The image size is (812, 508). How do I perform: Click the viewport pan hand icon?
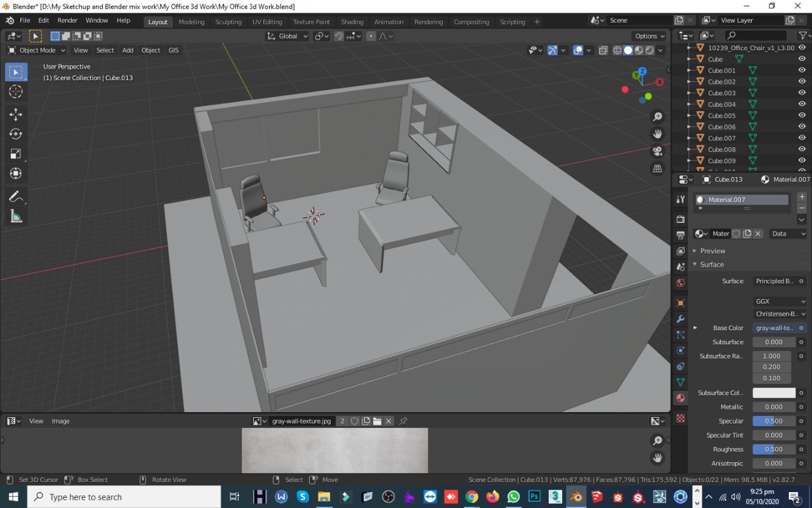[658, 134]
